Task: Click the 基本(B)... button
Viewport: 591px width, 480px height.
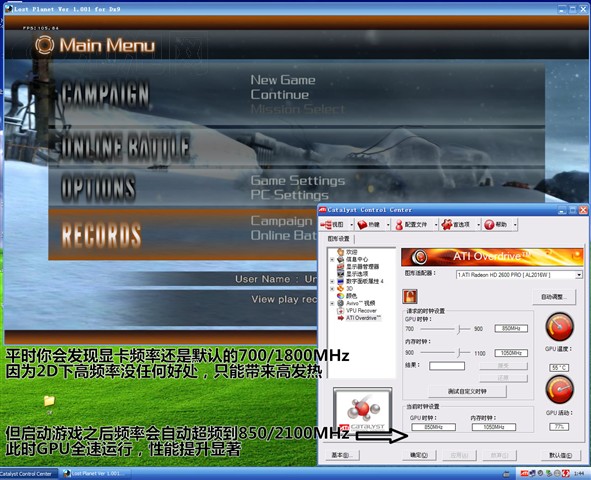Action: pyautogui.click(x=342, y=455)
